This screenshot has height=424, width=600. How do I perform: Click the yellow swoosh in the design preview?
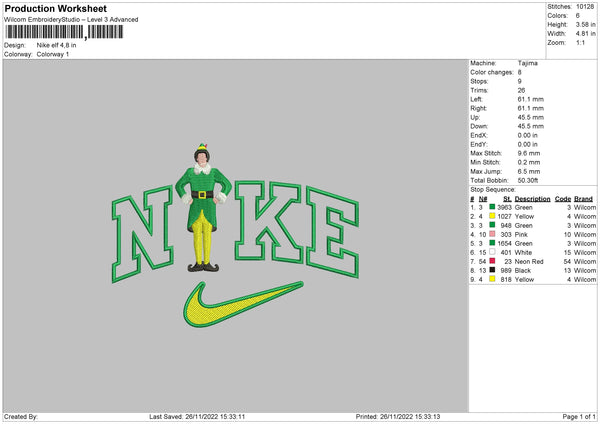click(243, 304)
